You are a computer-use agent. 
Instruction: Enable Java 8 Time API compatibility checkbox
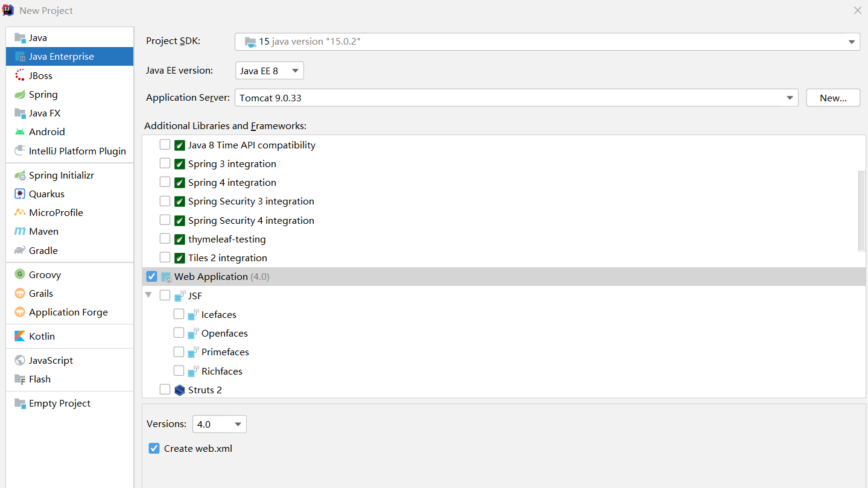[165, 145]
